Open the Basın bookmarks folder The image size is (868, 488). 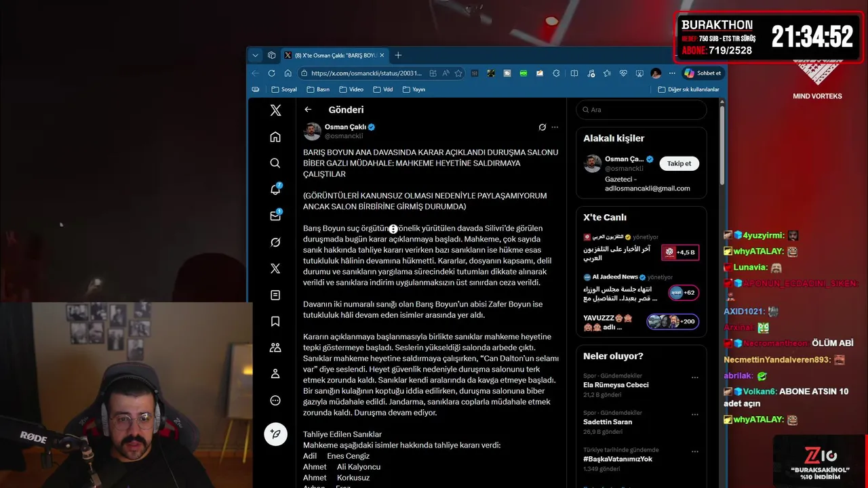[318, 89]
